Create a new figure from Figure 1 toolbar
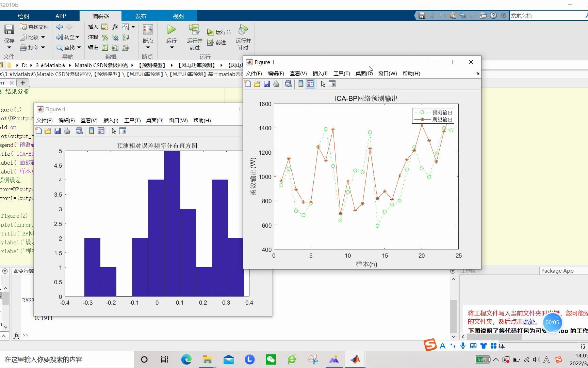 pyautogui.click(x=248, y=84)
